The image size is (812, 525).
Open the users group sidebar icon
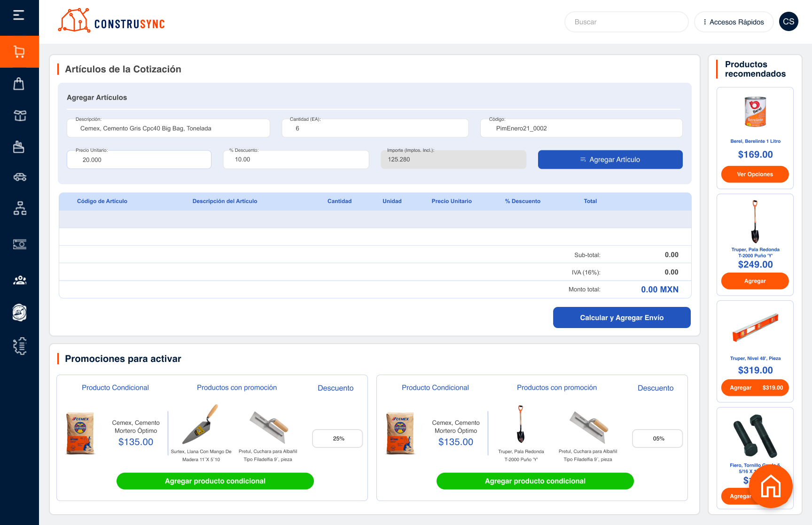(x=20, y=280)
